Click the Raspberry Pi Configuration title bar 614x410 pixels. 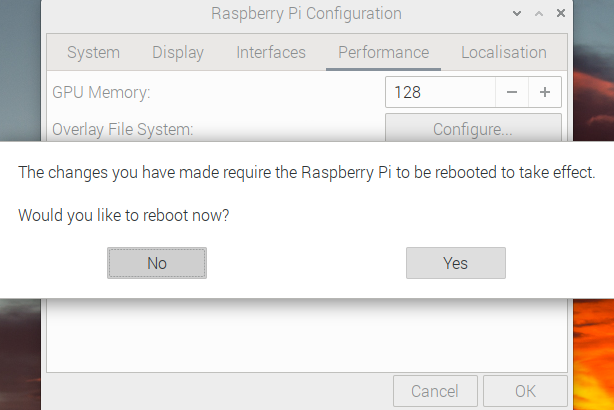pyautogui.click(x=306, y=14)
